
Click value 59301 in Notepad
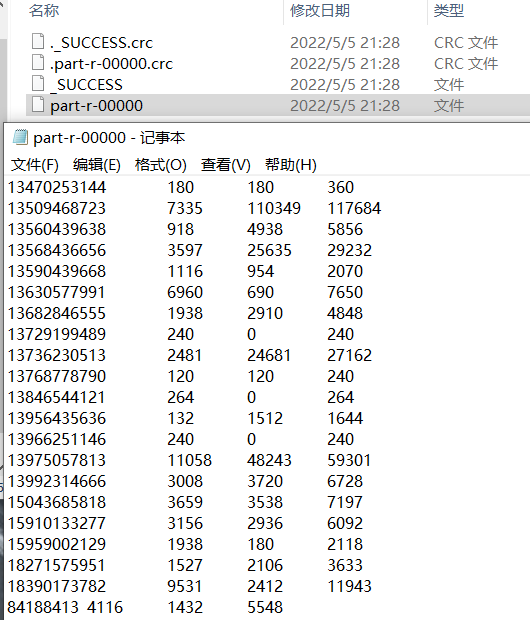coord(349,460)
